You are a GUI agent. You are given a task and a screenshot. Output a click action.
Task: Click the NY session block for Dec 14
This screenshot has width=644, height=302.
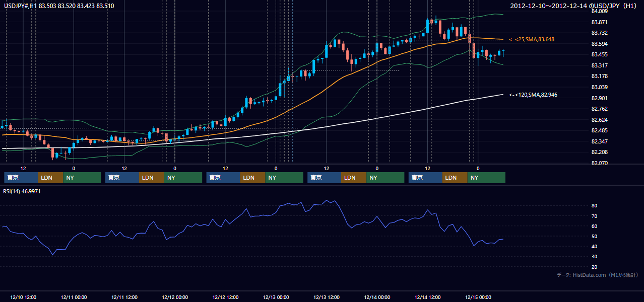point(486,178)
